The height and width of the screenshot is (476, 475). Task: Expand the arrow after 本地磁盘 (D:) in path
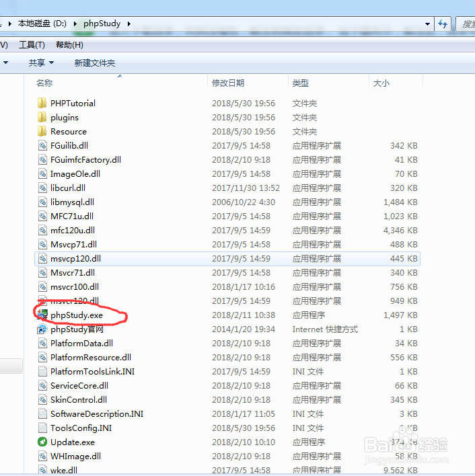75,24
